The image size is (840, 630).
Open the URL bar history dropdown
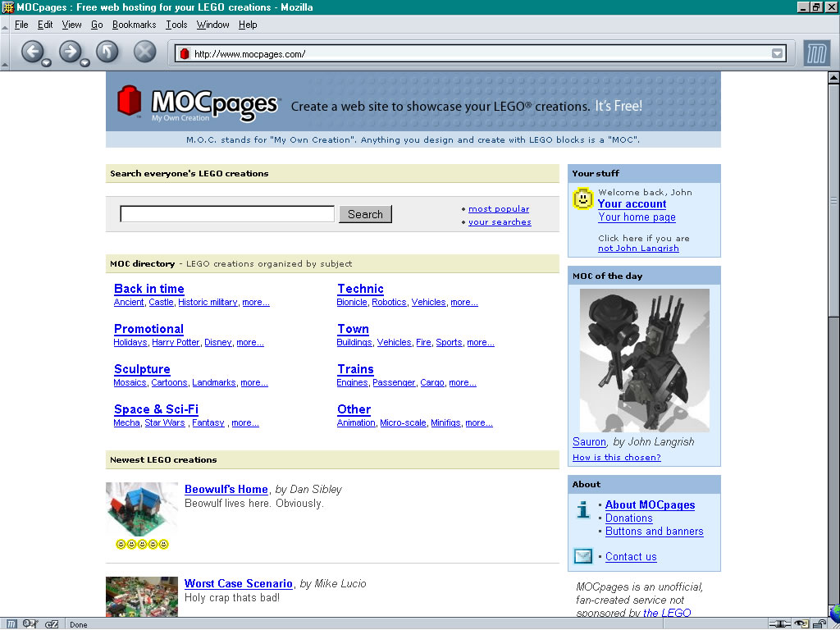[x=778, y=53]
